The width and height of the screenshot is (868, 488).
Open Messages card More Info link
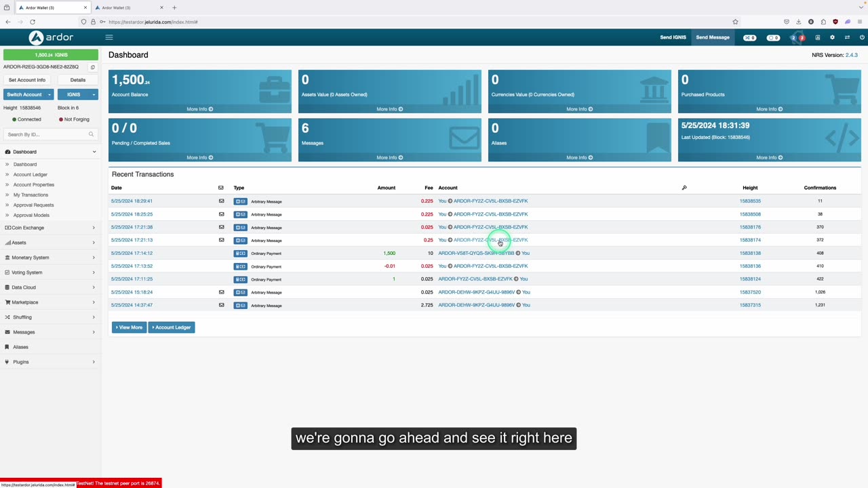[390, 158]
